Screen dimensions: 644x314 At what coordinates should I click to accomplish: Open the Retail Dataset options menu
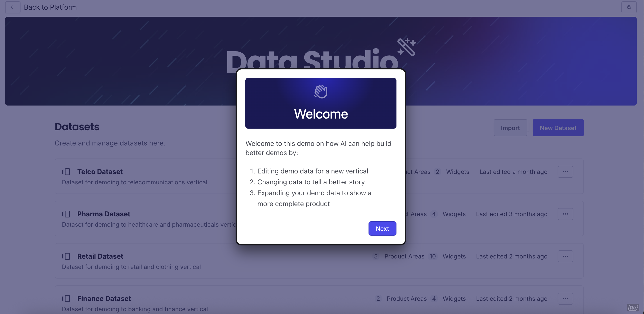565,256
